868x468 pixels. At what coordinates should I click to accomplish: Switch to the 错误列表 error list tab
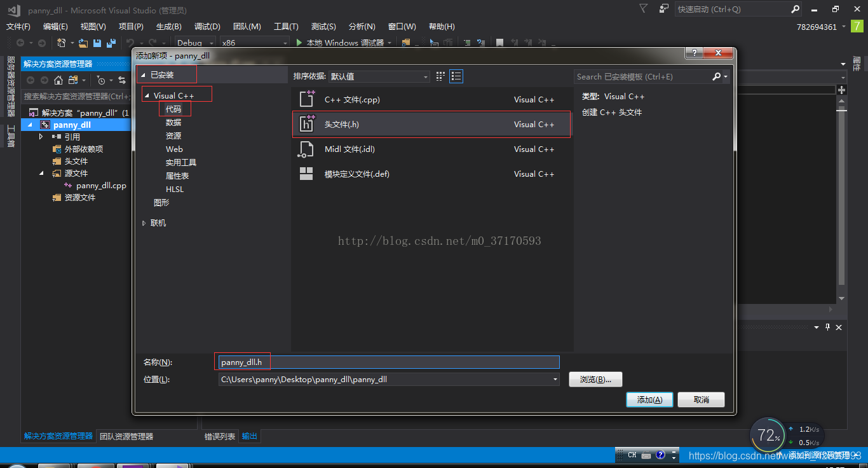tap(220, 436)
